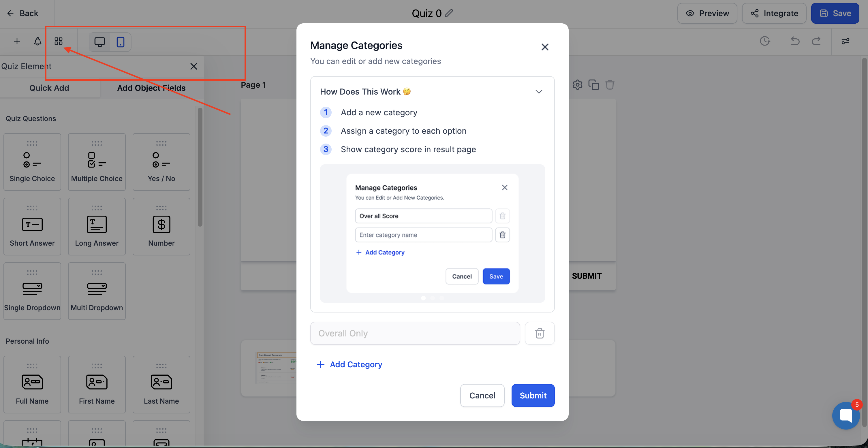This screenshot has width=868, height=448.
Task: Click the blue Submit button
Action: pyautogui.click(x=533, y=396)
